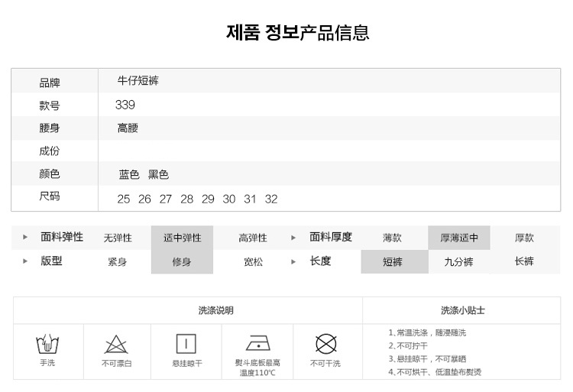The width and height of the screenshot is (573, 392).
Task: Select the 厚款 thickness option
Action: tap(524, 238)
